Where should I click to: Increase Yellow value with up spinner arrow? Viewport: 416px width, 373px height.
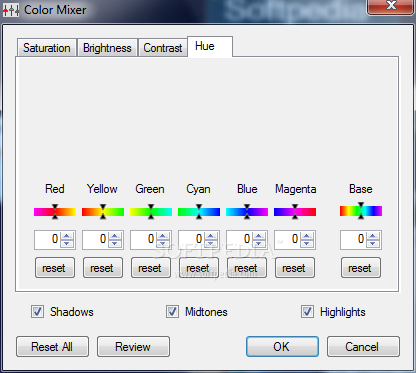pyautogui.click(x=115, y=236)
